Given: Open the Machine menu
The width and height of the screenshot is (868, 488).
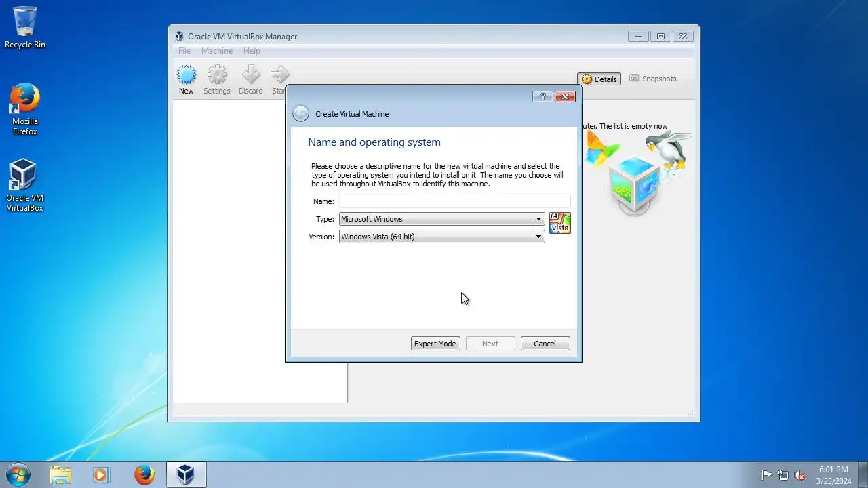Looking at the screenshot, I should pos(217,51).
